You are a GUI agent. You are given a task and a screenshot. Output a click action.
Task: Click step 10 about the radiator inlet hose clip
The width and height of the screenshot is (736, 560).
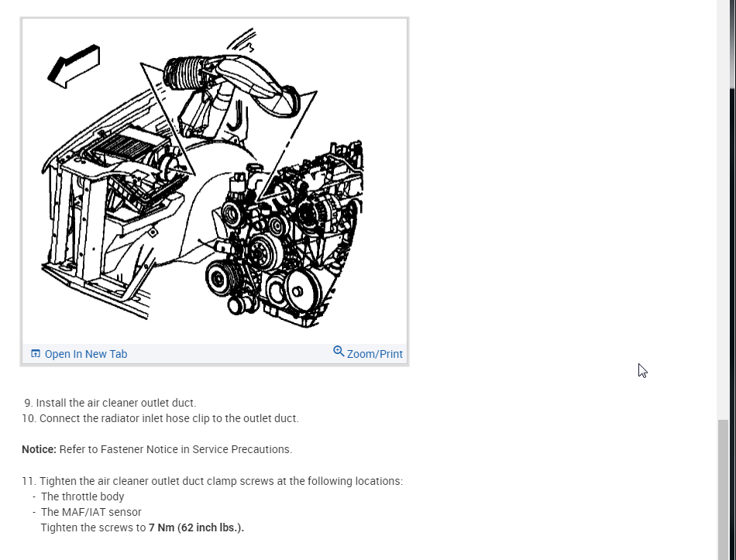pyautogui.click(x=160, y=418)
